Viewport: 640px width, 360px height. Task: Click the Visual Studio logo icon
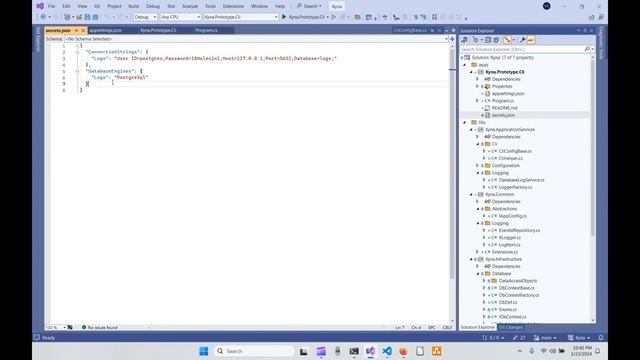40,6
